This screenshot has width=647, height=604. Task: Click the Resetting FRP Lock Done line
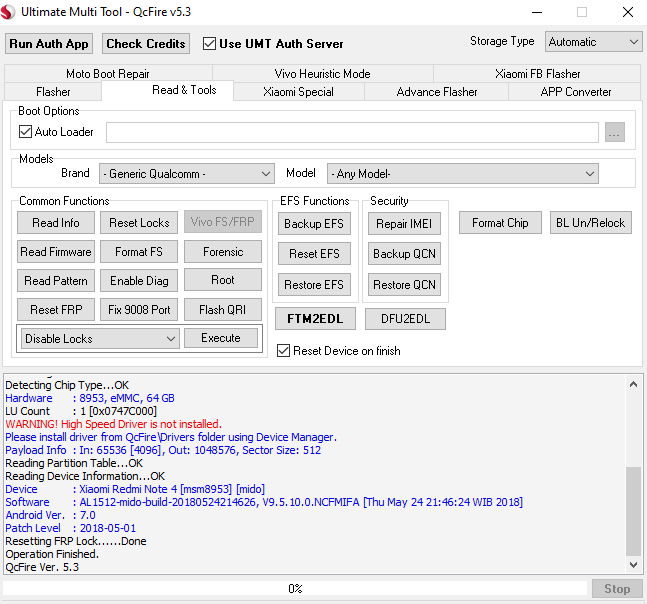(76, 541)
